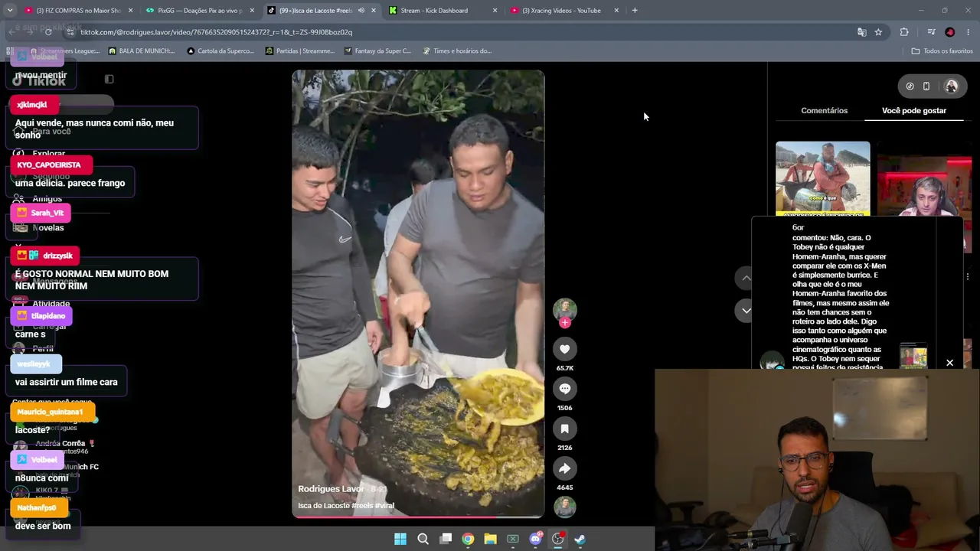
Task: Seek on the pink video progress bar
Action: click(418, 517)
